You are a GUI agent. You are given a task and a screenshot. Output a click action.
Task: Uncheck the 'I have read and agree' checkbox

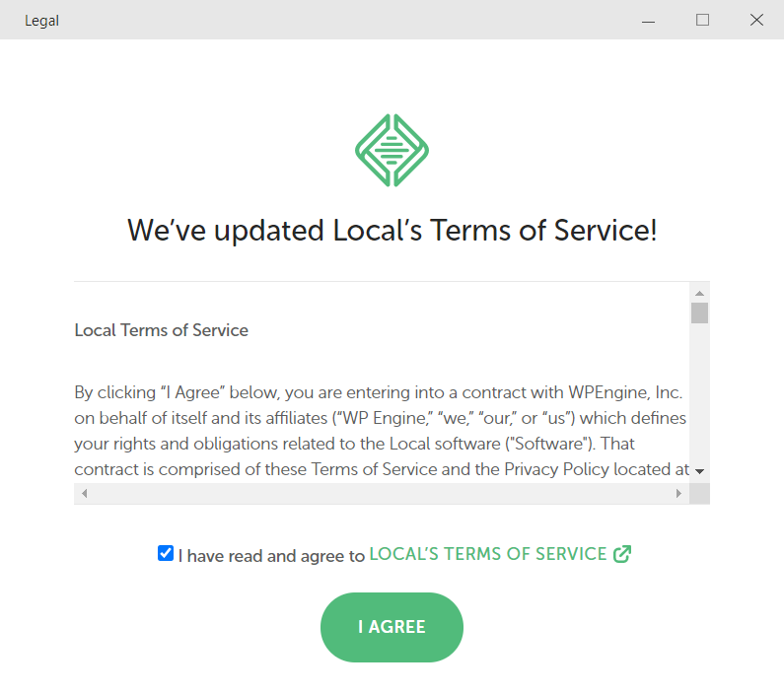click(166, 553)
